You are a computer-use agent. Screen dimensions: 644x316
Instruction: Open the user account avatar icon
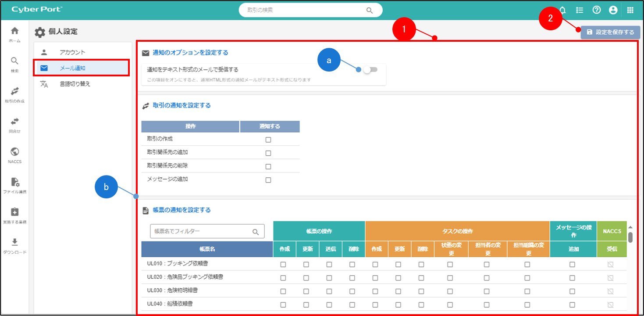tap(613, 10)
